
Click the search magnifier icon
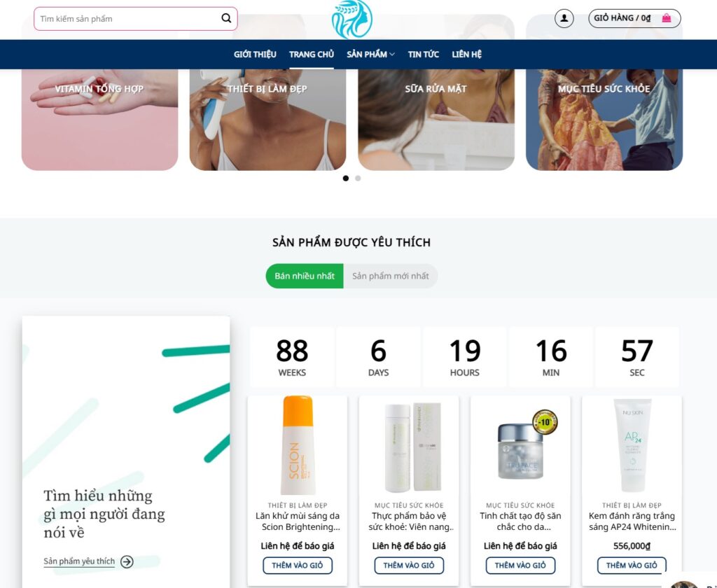coord(226,19)
